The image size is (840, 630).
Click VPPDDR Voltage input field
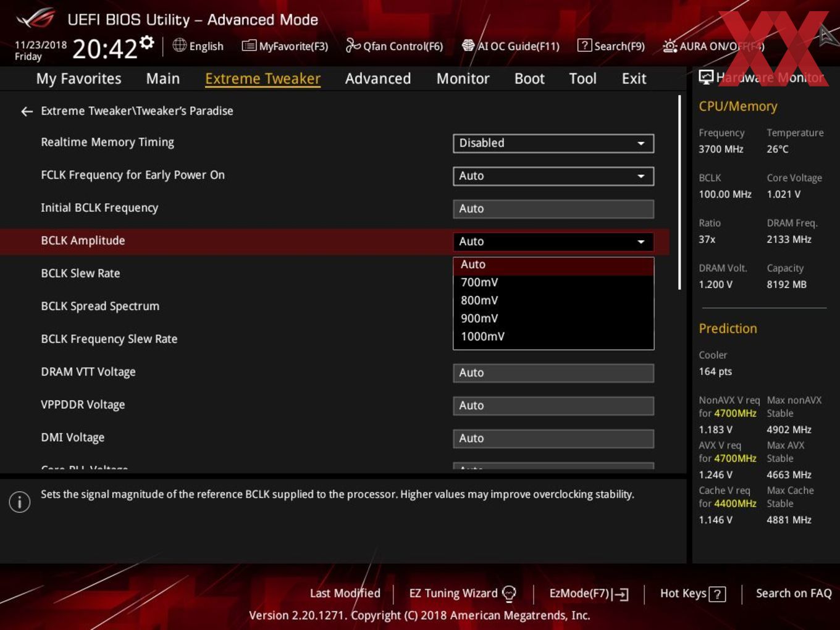(x=553, y=406)
